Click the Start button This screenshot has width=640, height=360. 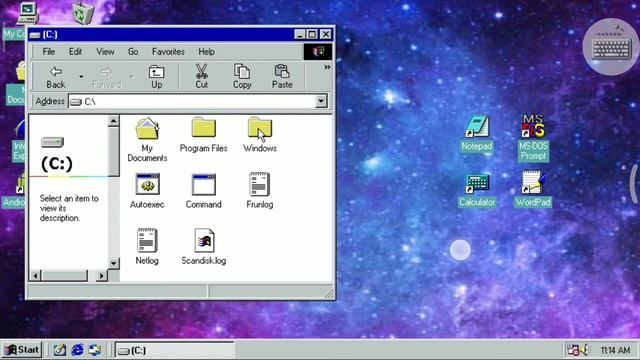(22, 350)
